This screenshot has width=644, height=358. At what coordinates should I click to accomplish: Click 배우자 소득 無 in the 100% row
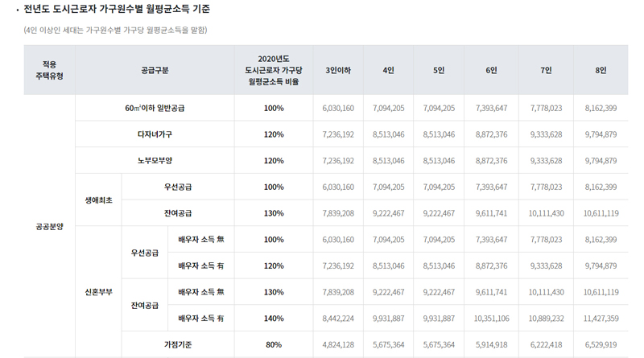coord(200,240)
